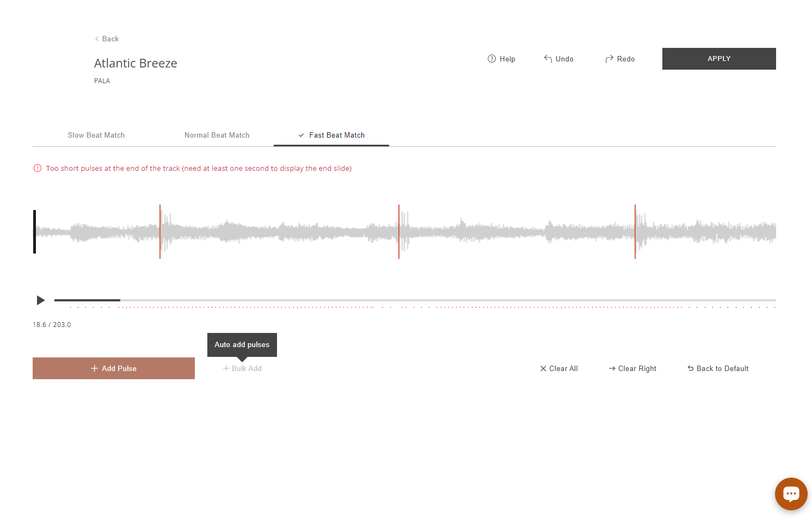
Task: Go back using the Back link
Action: click(107, 39)
